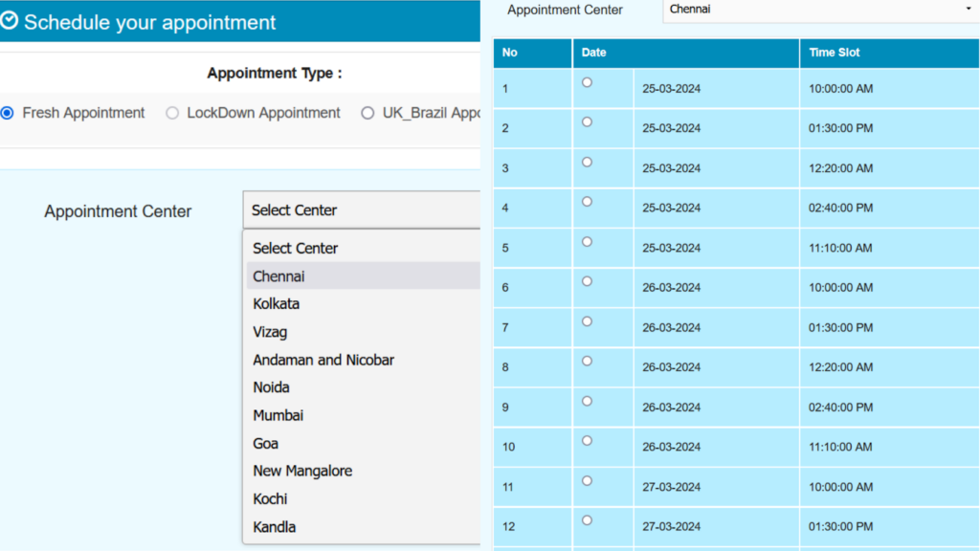
Task: Choose New Mangalore from the list
Action: tap(302, 471)
